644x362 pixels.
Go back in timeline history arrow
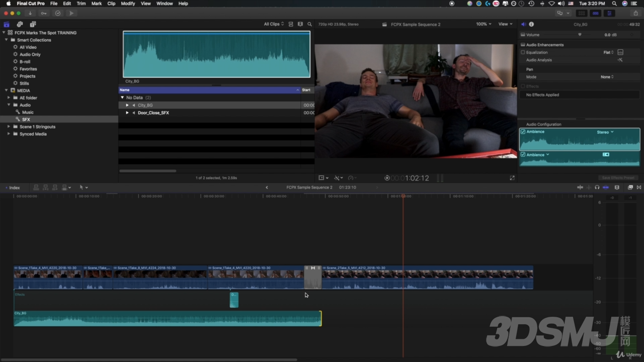click(x=267, y=188)
